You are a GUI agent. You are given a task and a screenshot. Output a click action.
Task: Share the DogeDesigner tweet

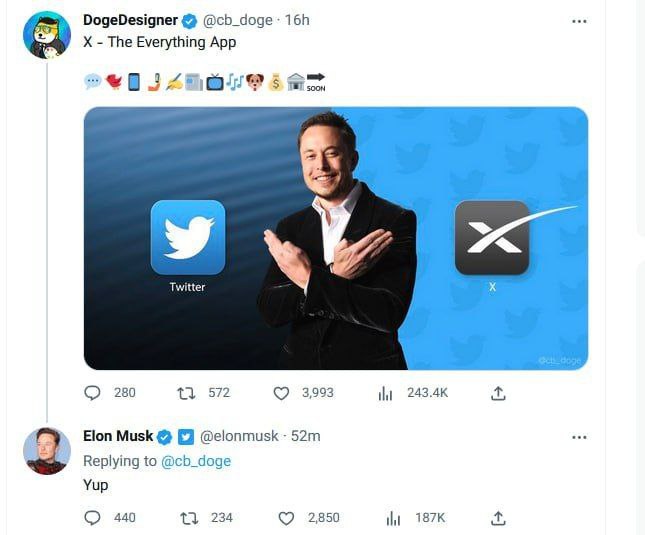pyautogui.click(x=498, y=393)
